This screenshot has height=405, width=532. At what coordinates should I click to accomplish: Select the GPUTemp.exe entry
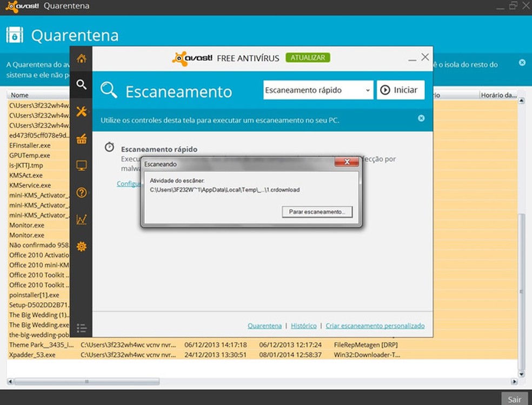coord(30,155)
